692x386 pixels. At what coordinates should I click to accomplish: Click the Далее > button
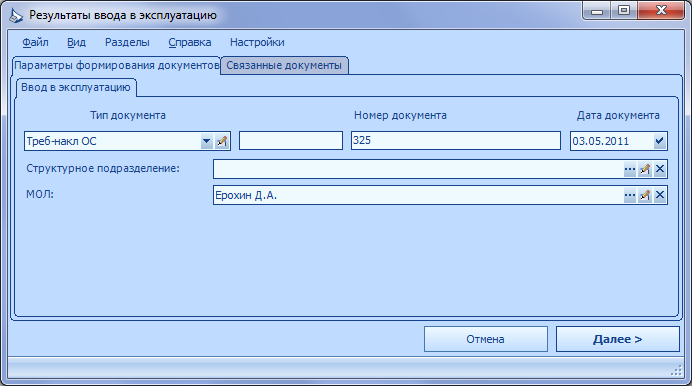pos(617,339)
